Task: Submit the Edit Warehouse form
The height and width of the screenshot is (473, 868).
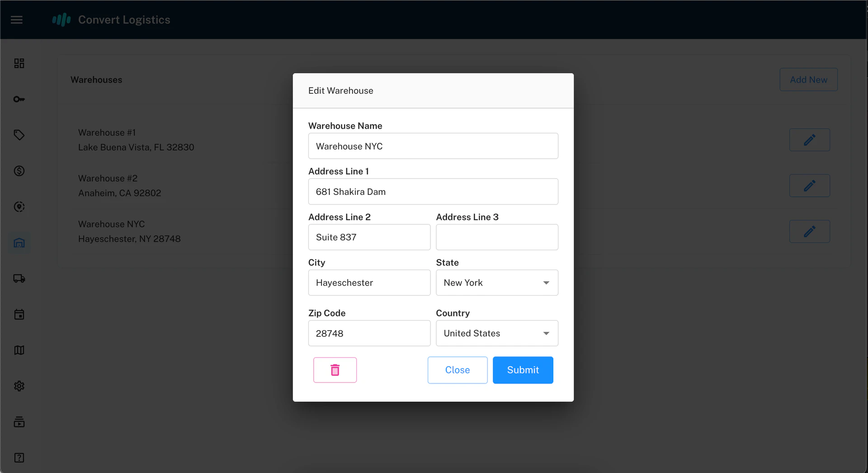Action: tap(523, 370)
